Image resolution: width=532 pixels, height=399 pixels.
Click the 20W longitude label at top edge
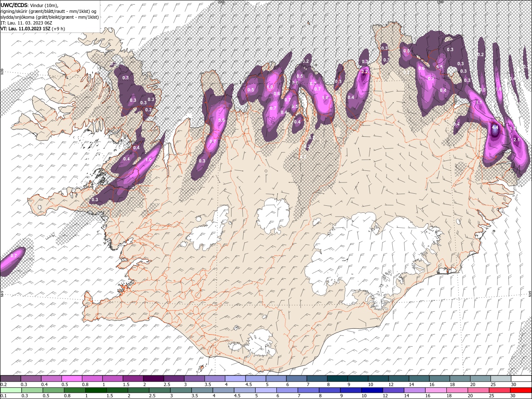(x=221, y=2)
